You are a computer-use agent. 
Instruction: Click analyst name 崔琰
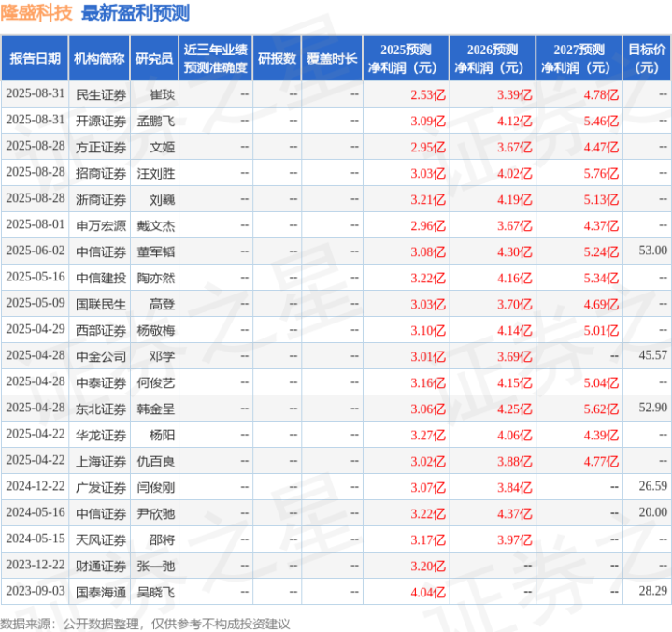162,94
